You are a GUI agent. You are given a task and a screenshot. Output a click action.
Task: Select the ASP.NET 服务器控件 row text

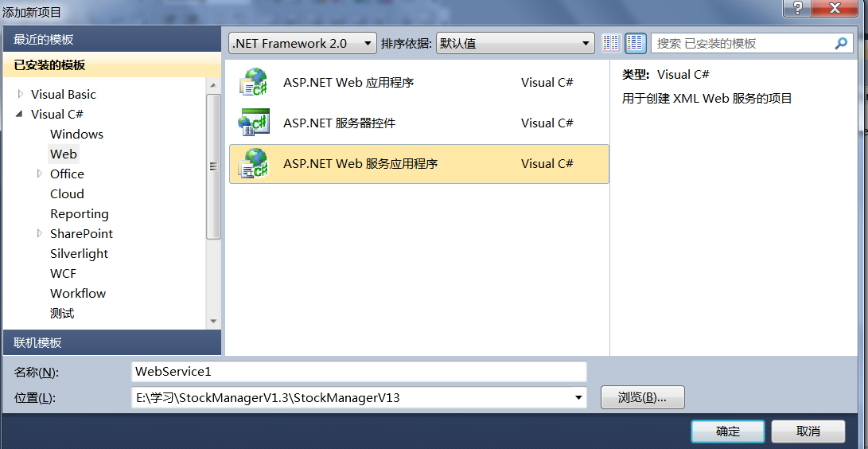click(x=340, y=123)
